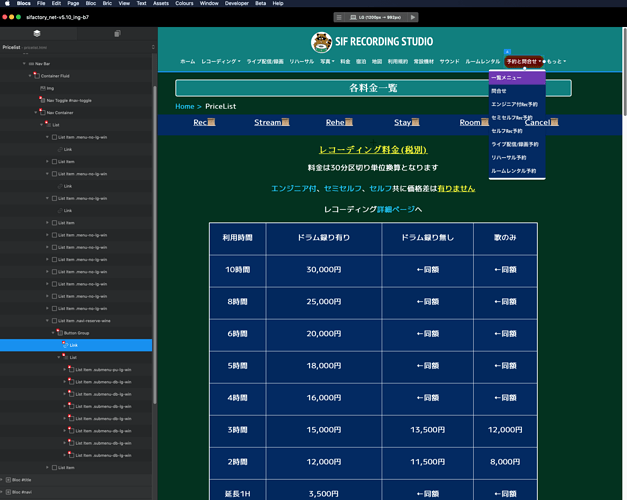The height and width of the screenshot is (500, 627).
Task: Click the layer tree vertical scrollbar
Action: click(x=154, y=250)
